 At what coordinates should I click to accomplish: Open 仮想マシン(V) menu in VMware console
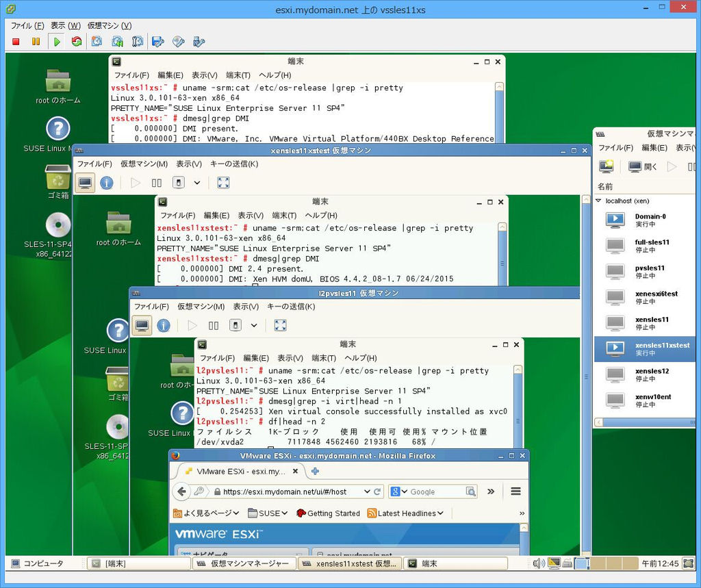(x=110, y=25)
